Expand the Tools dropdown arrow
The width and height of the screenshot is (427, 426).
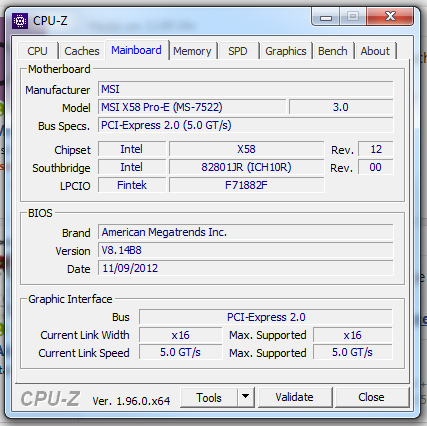coord(246,397)
